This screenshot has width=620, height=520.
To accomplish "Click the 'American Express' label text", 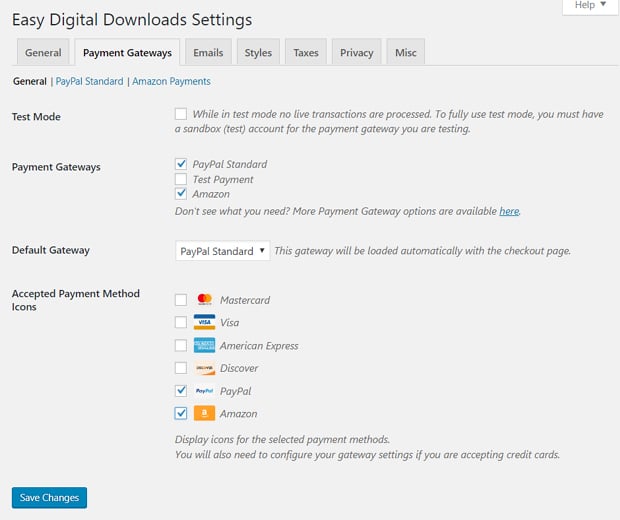I will (259, 346).
